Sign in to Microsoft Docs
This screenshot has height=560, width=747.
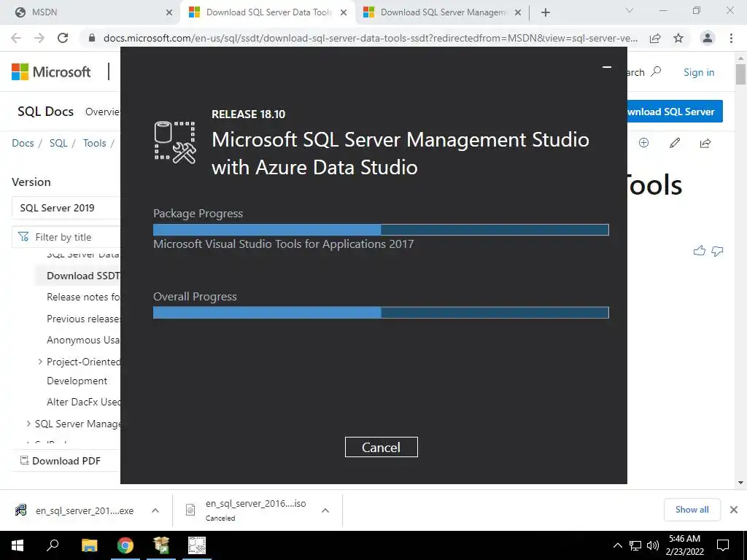[699, 72]
